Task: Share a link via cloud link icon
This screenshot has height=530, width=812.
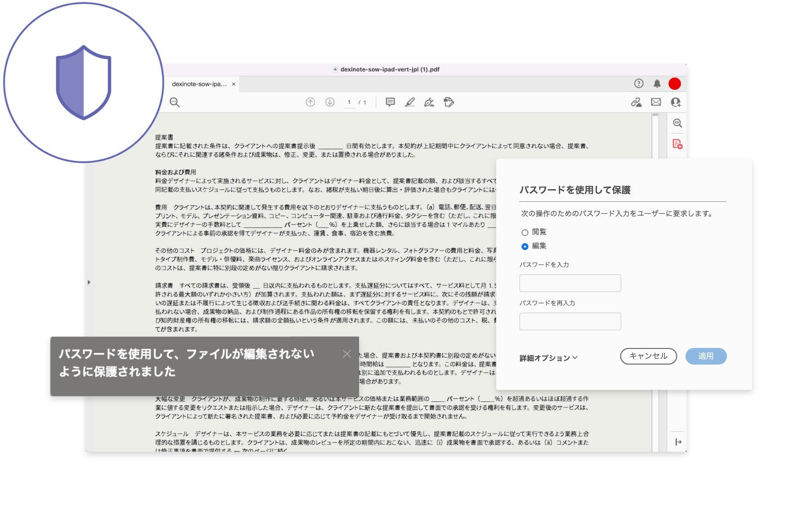Action: (636, 102)
